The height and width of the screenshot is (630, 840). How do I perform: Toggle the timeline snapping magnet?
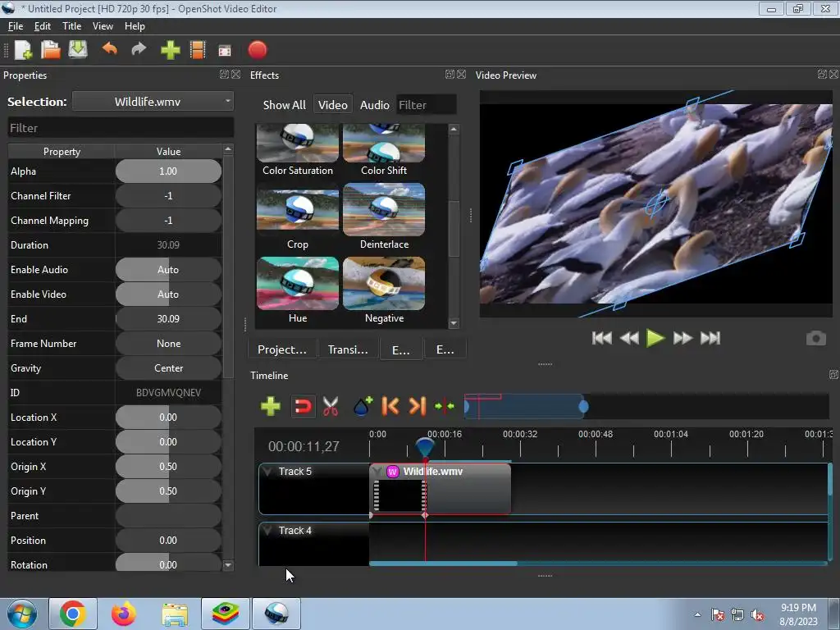point(303,406)
